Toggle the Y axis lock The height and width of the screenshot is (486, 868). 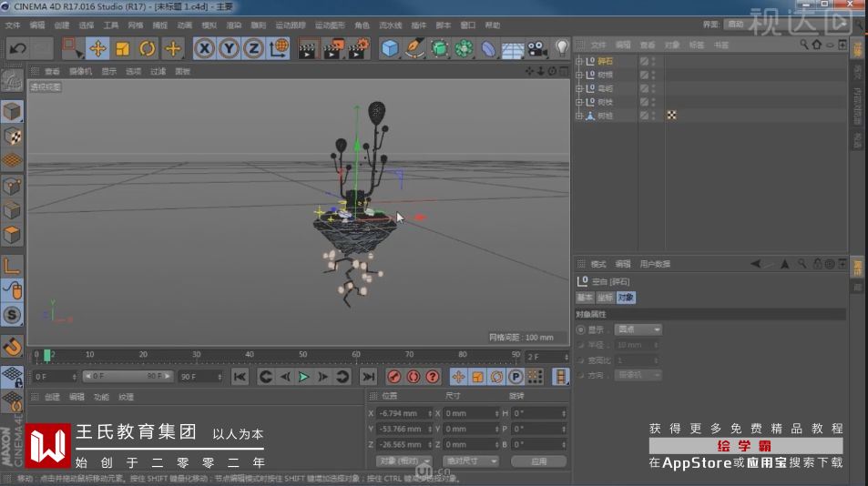(229, 48)
